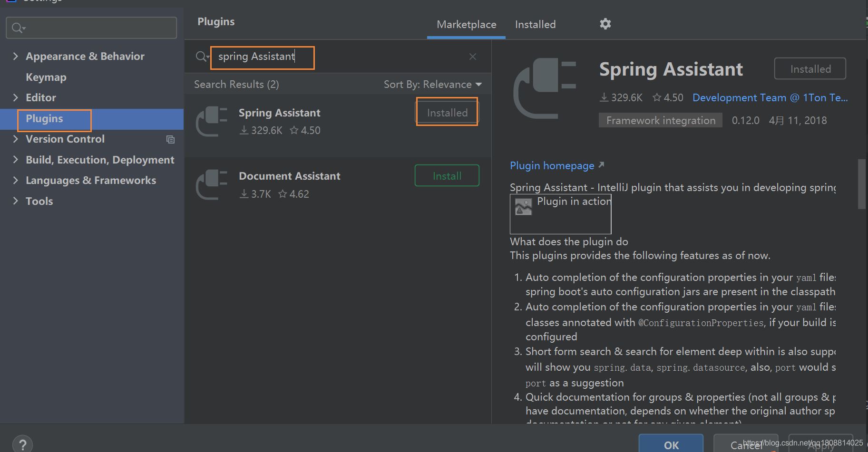
Task: Open the help question mark icon
Action: [x=22, y=443]
